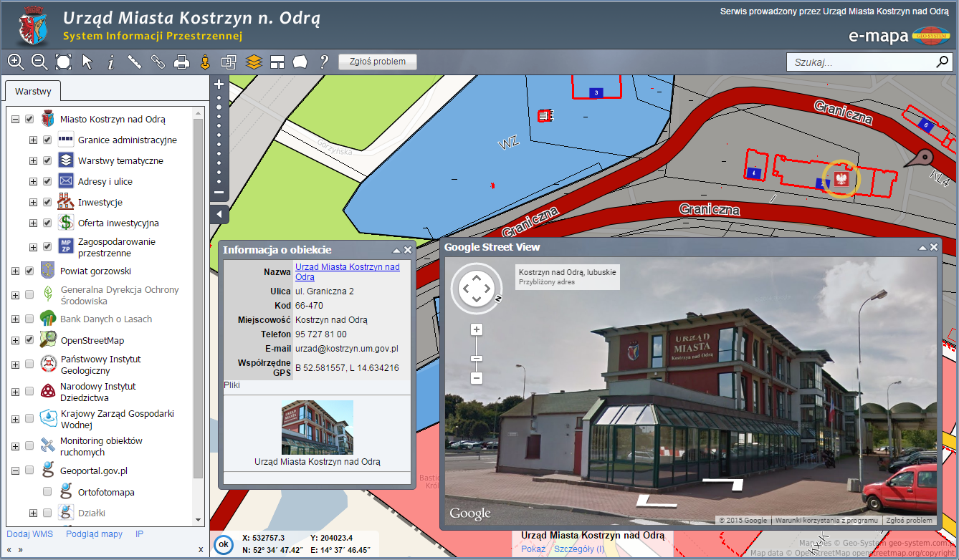Viewport: 959px width, 560px height.
Task: Activate the object info 'i' tool
Action: click(111, 62)
